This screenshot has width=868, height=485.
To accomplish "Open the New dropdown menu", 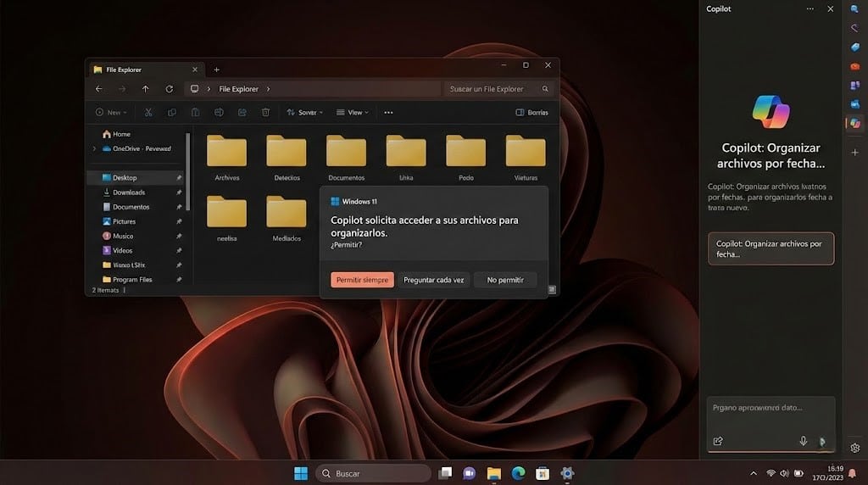I will pos(111,113).
